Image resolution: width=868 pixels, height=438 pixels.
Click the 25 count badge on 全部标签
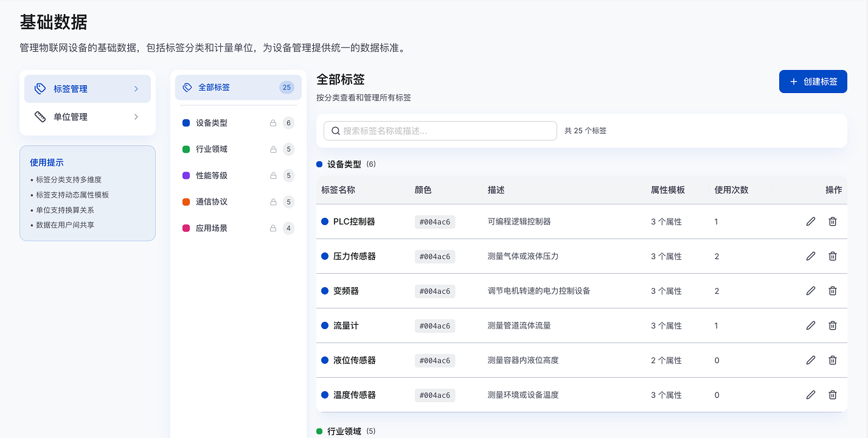(x=286, y=88)
